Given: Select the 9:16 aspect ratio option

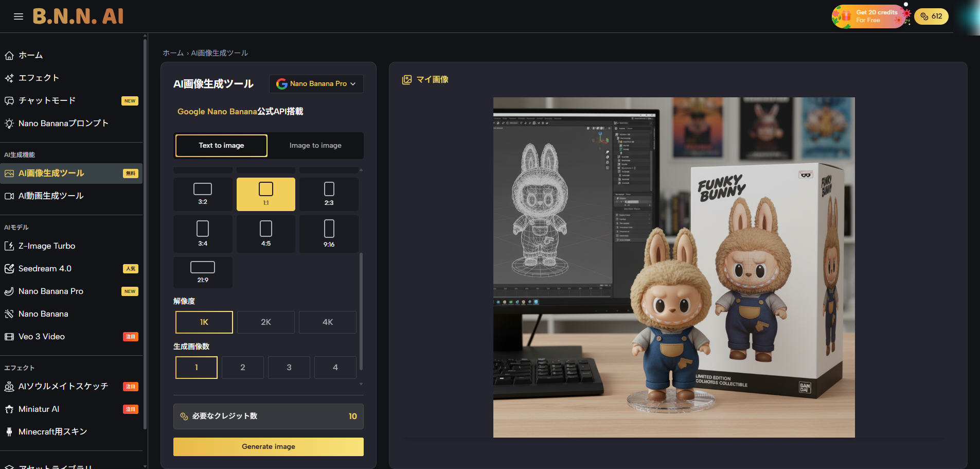Looking at the screenshot, I should (x=329, y=234).
